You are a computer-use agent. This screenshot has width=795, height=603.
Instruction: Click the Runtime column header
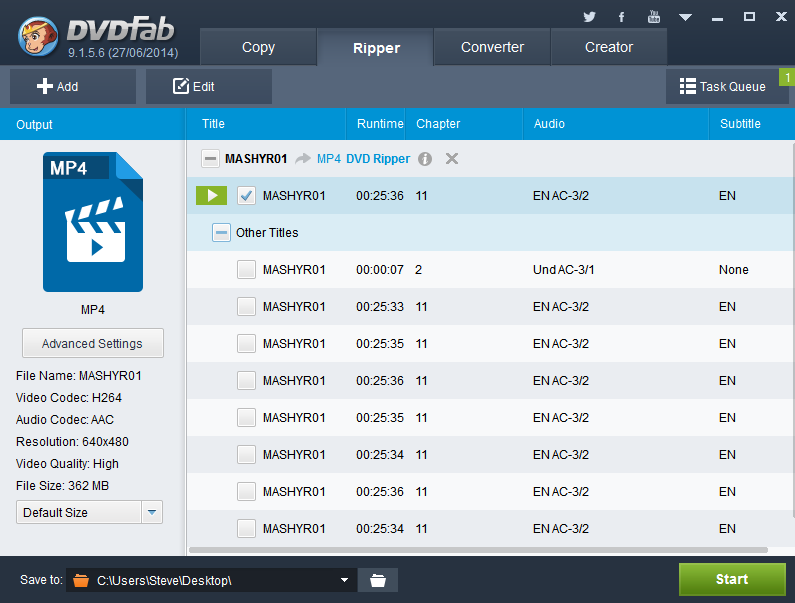(x=376, y=124)
